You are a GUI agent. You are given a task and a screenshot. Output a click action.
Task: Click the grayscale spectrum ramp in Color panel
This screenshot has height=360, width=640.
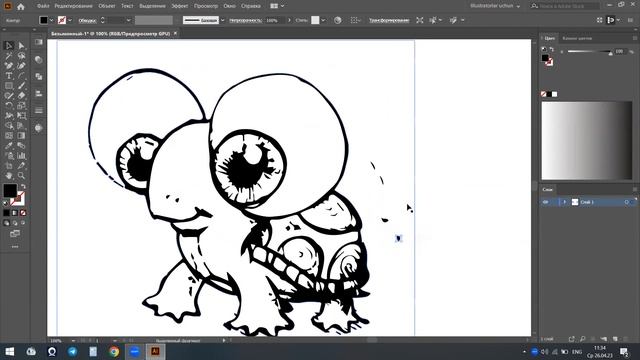tap(587, 140)
